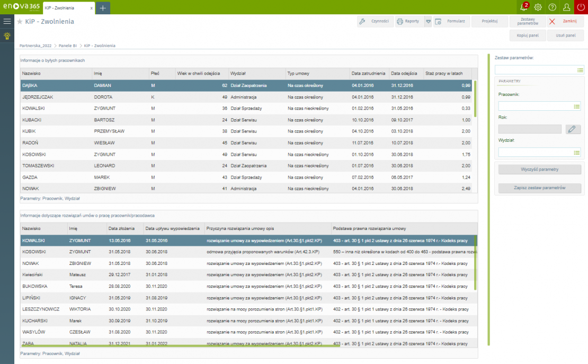Open settings via the gear icon
588x364 pixels.
538,7
